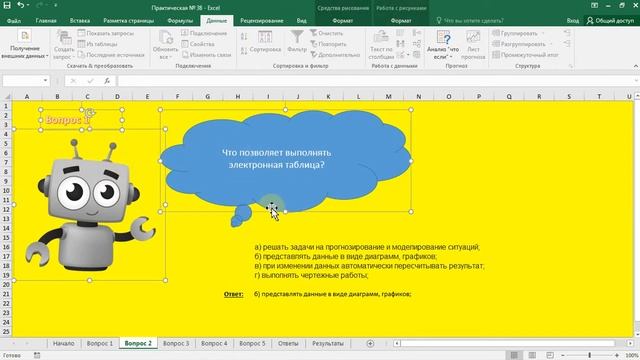Open the Обновить все (Refresh All) dropdown

pyautogui.click(x=165, y=45)
